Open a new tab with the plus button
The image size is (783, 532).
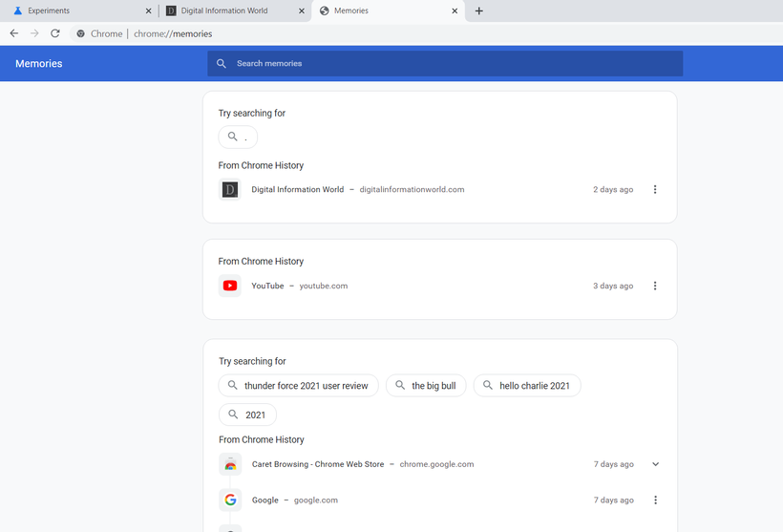479,11
